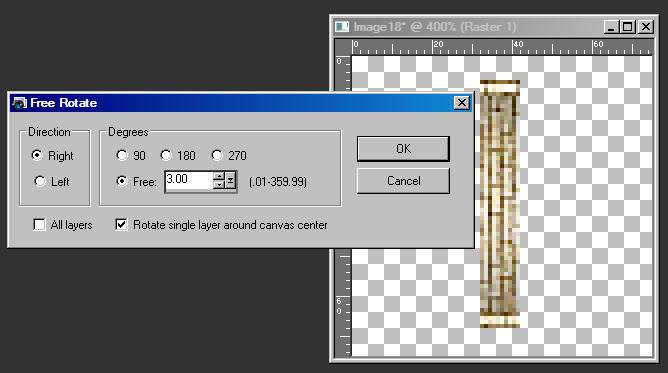
Task: Select the Left direction option
Action: (40, 181)
